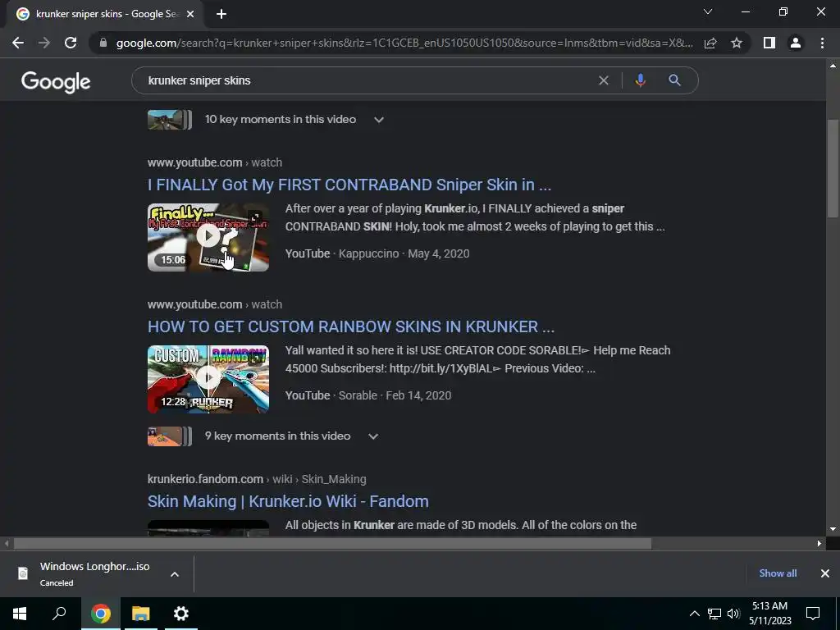This screenshot has width=840, height=630.
Task: Play the 12:28 Custom Rainbow video thumbnail
Action: [208, 379]
